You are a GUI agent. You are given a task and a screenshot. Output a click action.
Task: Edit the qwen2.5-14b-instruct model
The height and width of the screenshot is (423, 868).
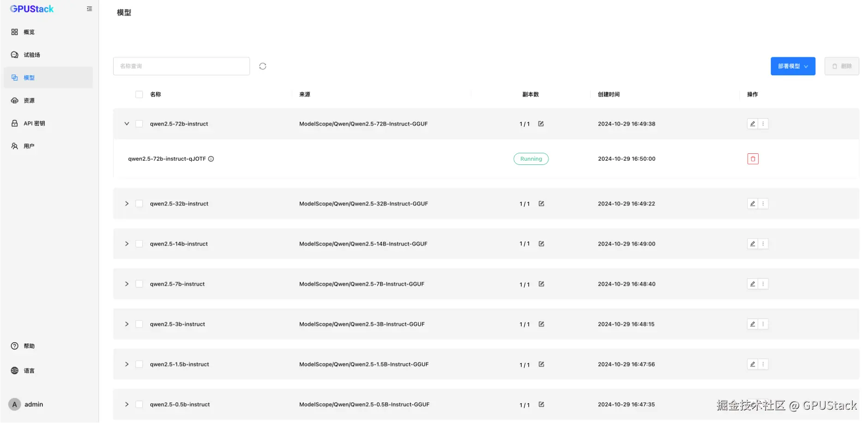tap(753, 244)
